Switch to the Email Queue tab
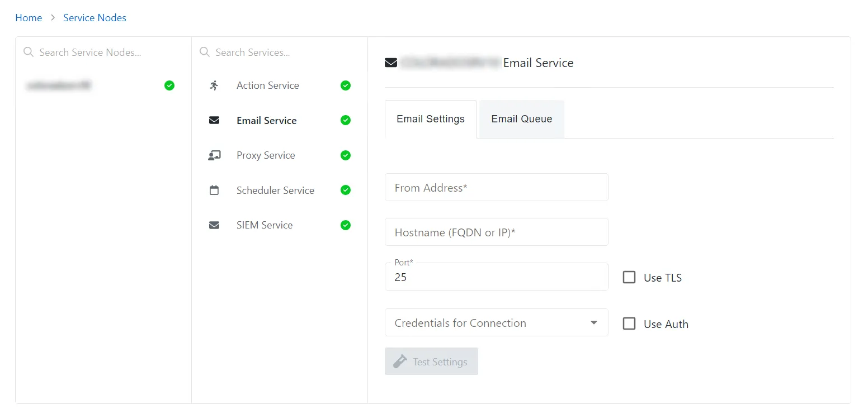868x414 pixels. click(x=522, y=119)
